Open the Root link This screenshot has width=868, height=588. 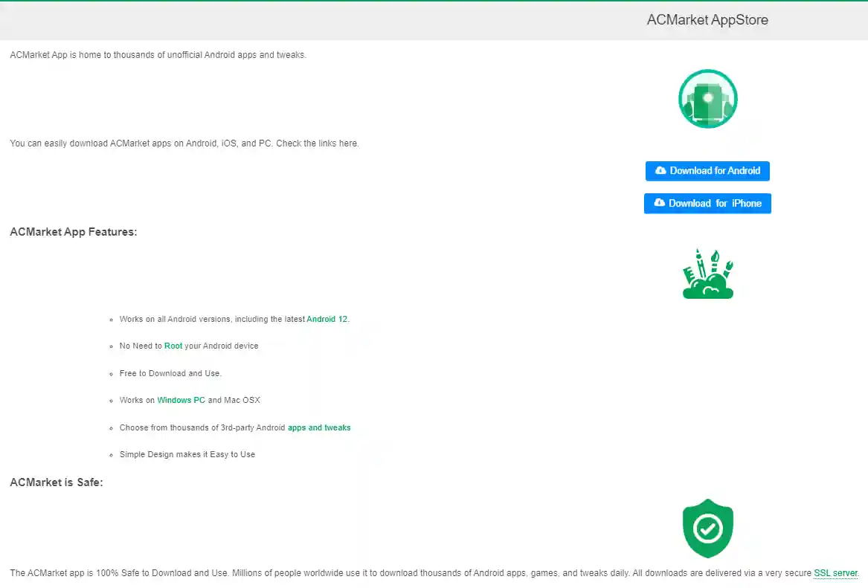[x=173, y=346]
